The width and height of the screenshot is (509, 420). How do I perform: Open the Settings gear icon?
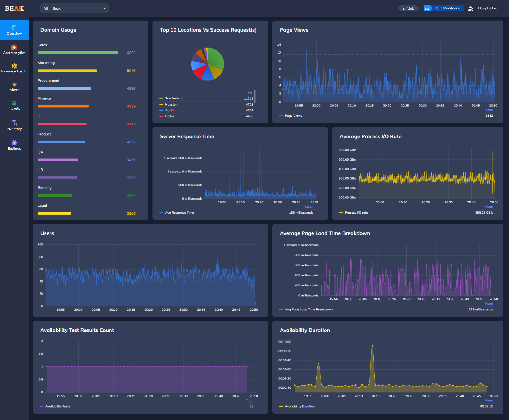14,142
